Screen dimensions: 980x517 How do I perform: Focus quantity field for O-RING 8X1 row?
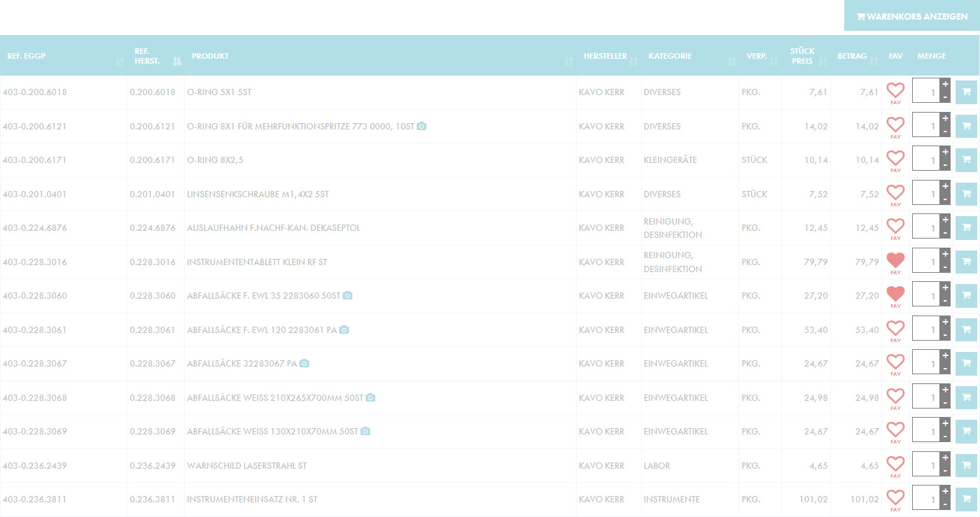pos(925,126)
